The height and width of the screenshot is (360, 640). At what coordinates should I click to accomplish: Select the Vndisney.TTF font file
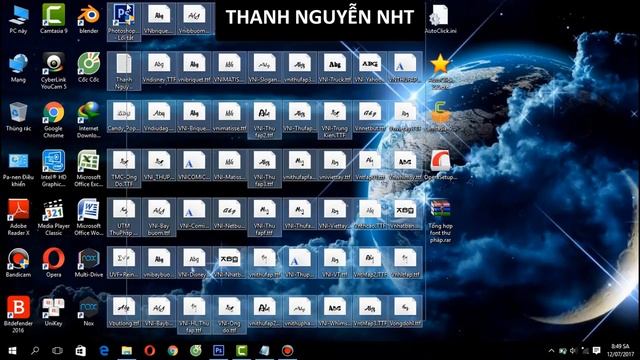(x=159, y=68)
